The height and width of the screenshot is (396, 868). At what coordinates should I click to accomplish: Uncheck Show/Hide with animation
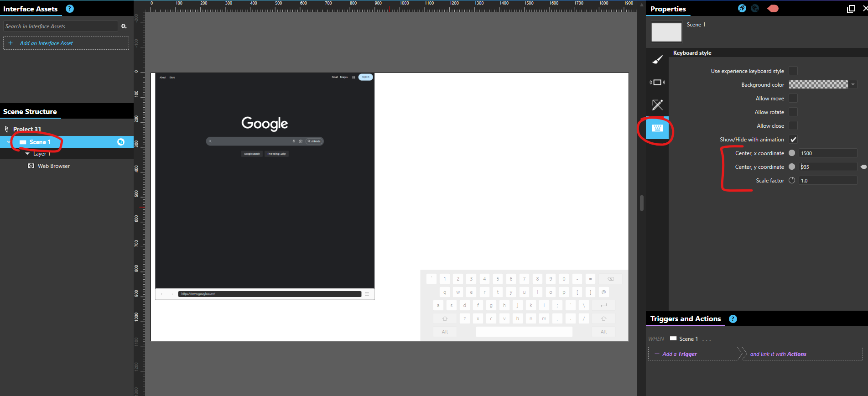(x=793, y=140)
